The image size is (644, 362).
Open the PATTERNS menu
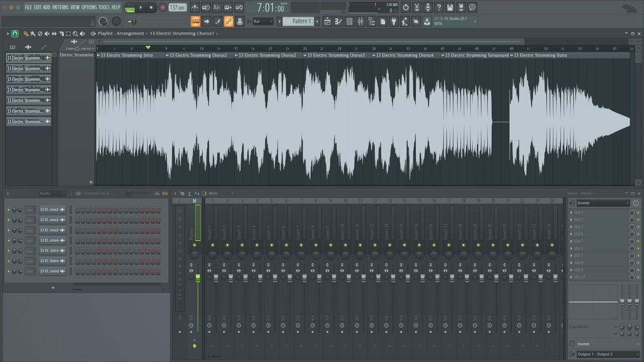60,7
